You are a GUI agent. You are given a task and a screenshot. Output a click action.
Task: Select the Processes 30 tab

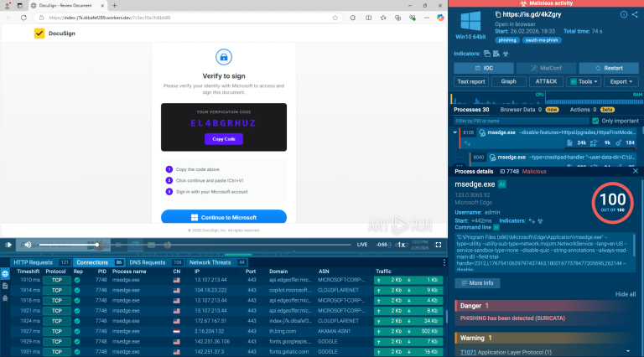tap(471, 110)
